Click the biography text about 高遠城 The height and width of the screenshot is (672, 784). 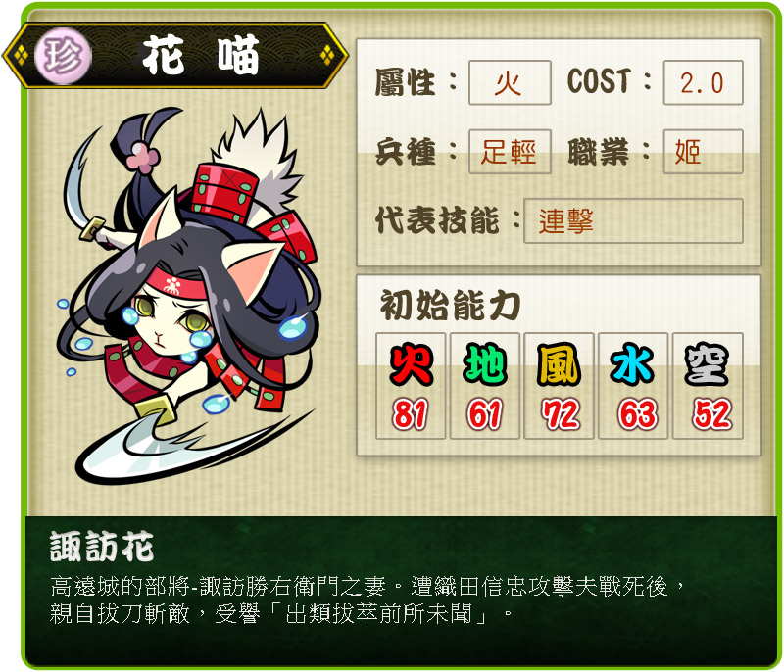tap(367, 600)
